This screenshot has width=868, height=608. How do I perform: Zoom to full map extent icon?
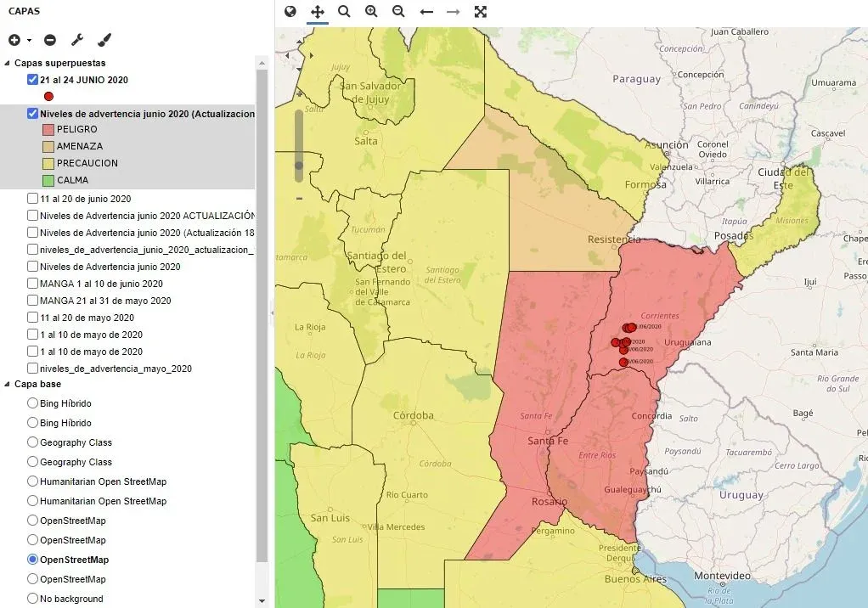tap(481, 12)
